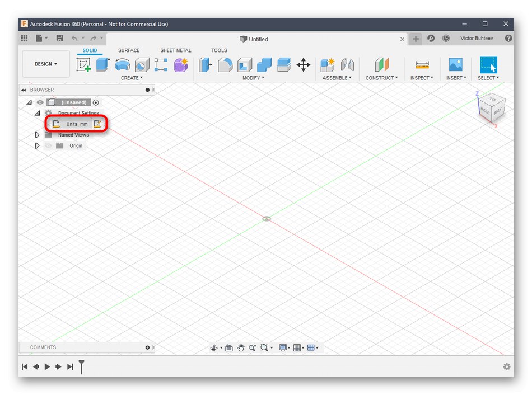The image size is (532, 395).
Task: Open the MODIFY dropdown menu
Action: [x=253, y=78]
